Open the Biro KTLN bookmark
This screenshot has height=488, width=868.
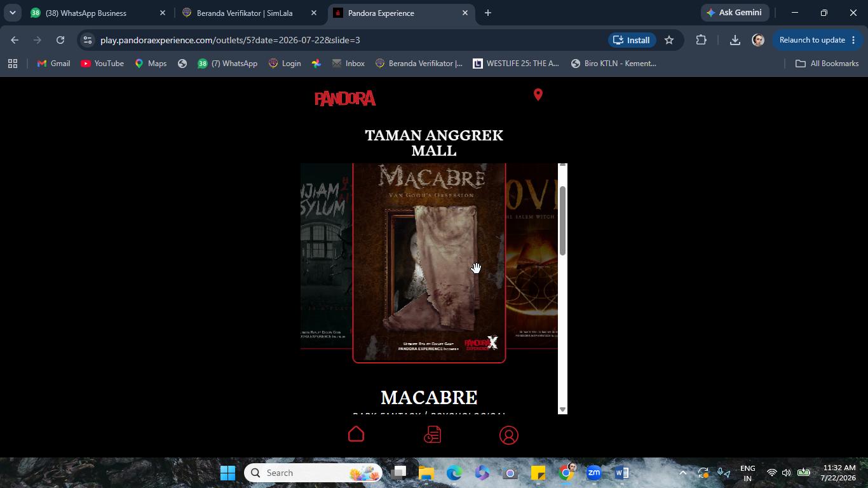pyautogui.click(x=614, y=64)
